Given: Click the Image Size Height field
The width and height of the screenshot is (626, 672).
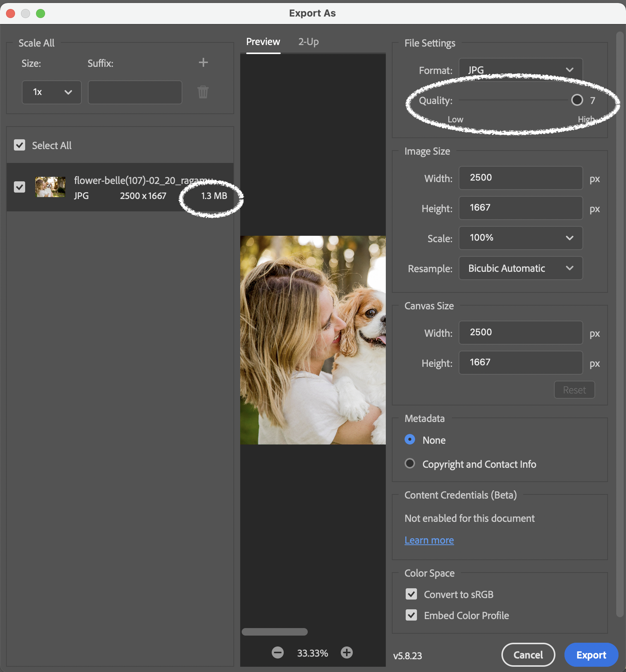Looking at the screenshot, I should coord(521,208).
